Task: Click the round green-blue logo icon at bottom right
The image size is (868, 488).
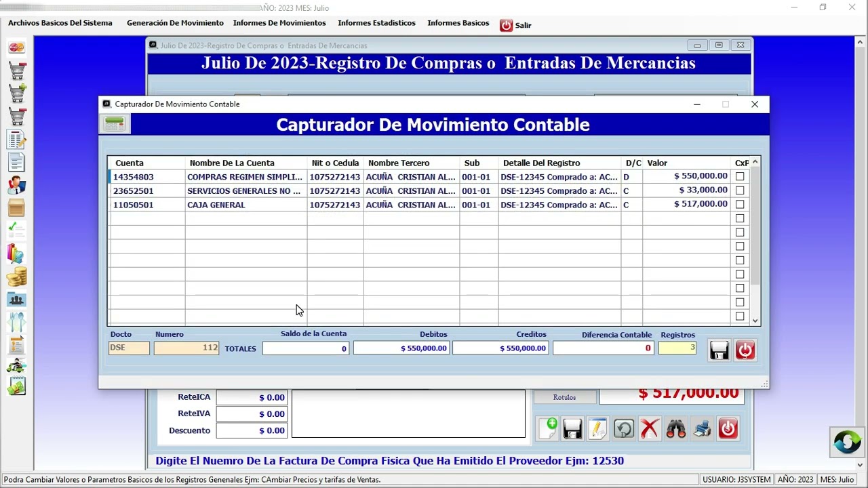Action: 848,442
